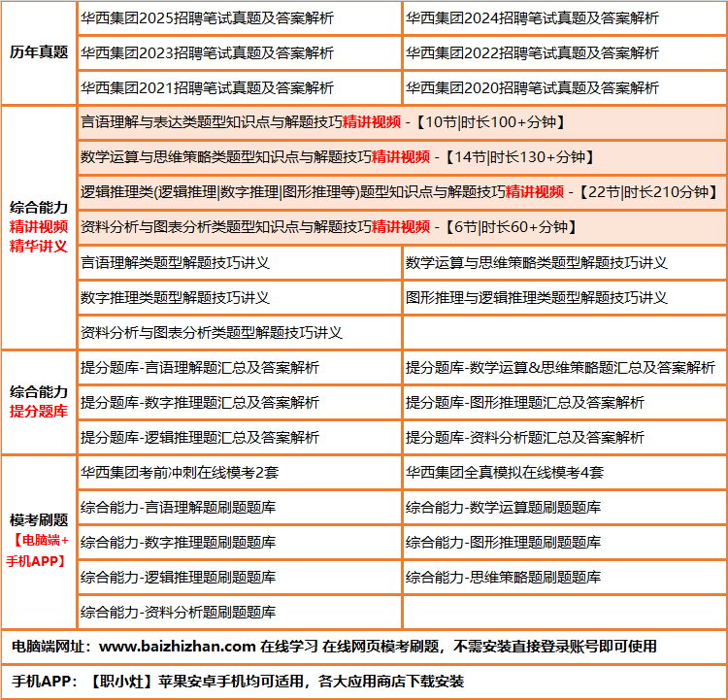728x700 pixels.
Task: Select 华西集团2025招聘笔试真题及答案解析 cell
Action: tap(240, 18)
